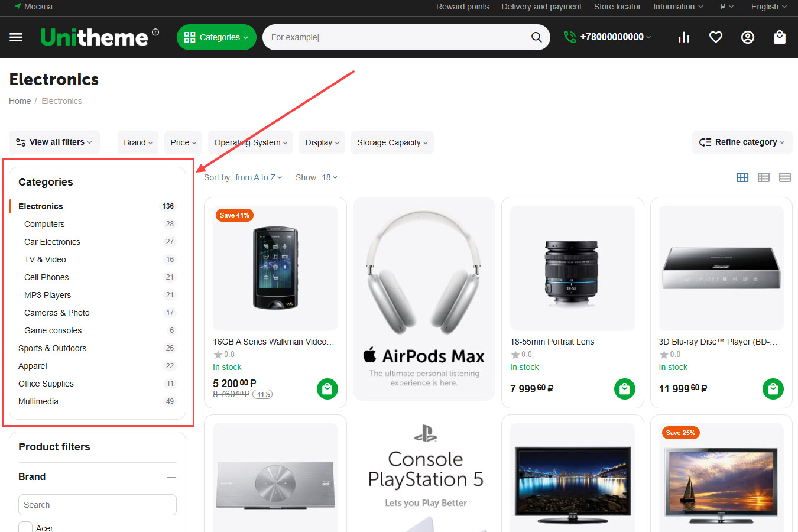Click the Refine category list icon
This screenshot has width=798, height=532.
[705, 142]
